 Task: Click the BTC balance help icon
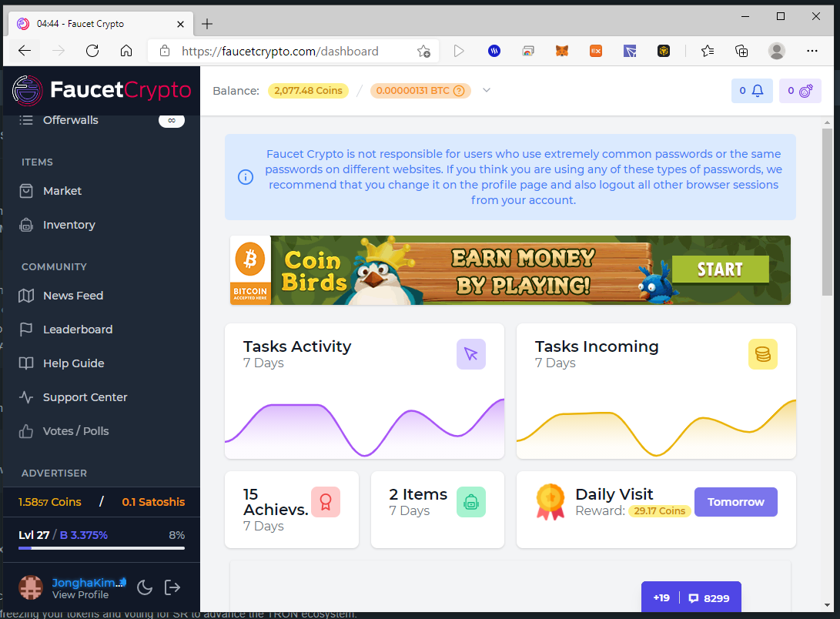tap(459, 91)
